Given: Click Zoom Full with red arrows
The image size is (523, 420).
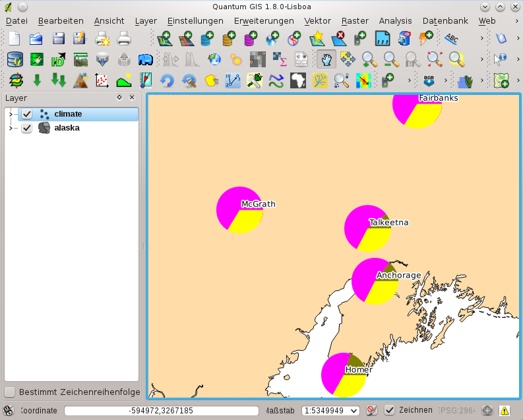Looking at the screenshot, I should pyautogui.click(x=435, y=59).
